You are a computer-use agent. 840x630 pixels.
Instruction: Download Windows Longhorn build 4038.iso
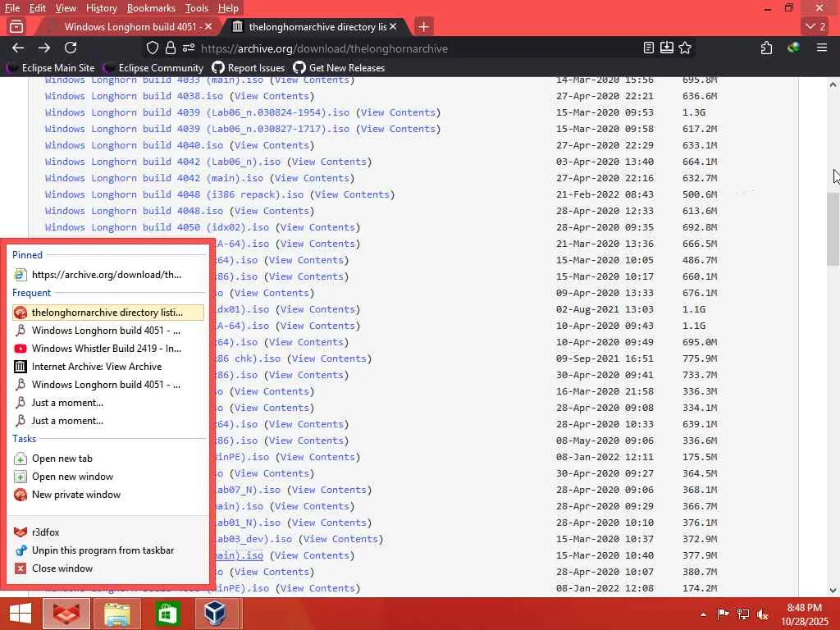[x=134, y=97]
